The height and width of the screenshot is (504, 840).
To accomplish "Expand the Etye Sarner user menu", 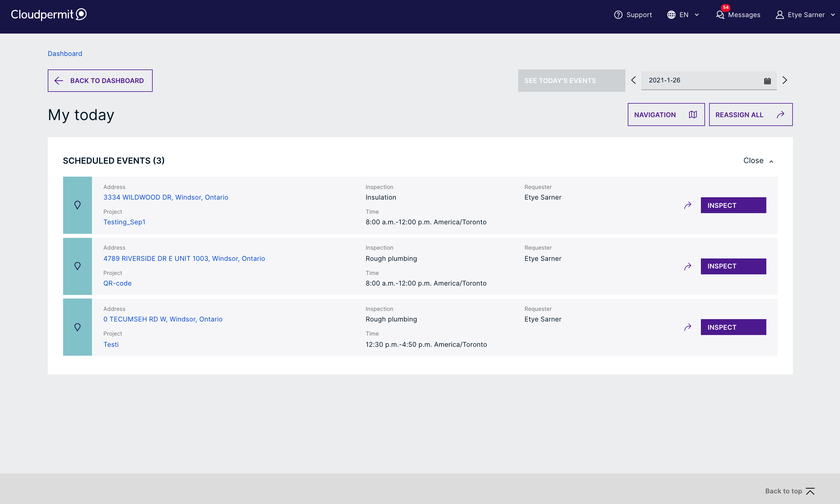I will click(x=805, y=15).
